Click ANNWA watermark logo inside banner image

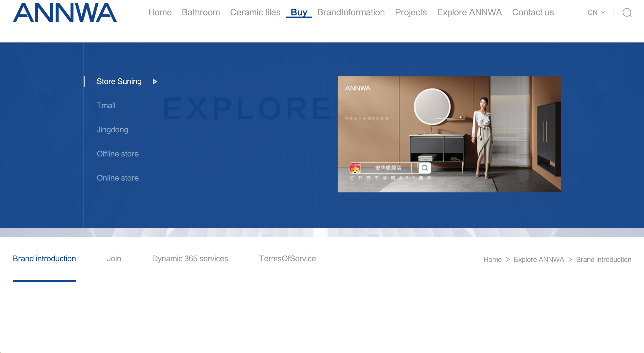(x=358, y=88)
